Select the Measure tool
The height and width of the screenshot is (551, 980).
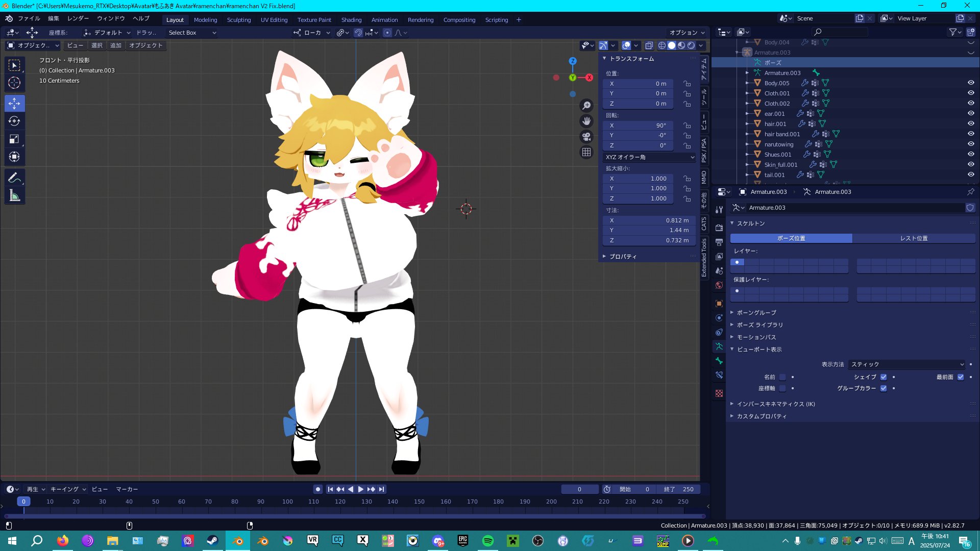click(x=14, y=196)
